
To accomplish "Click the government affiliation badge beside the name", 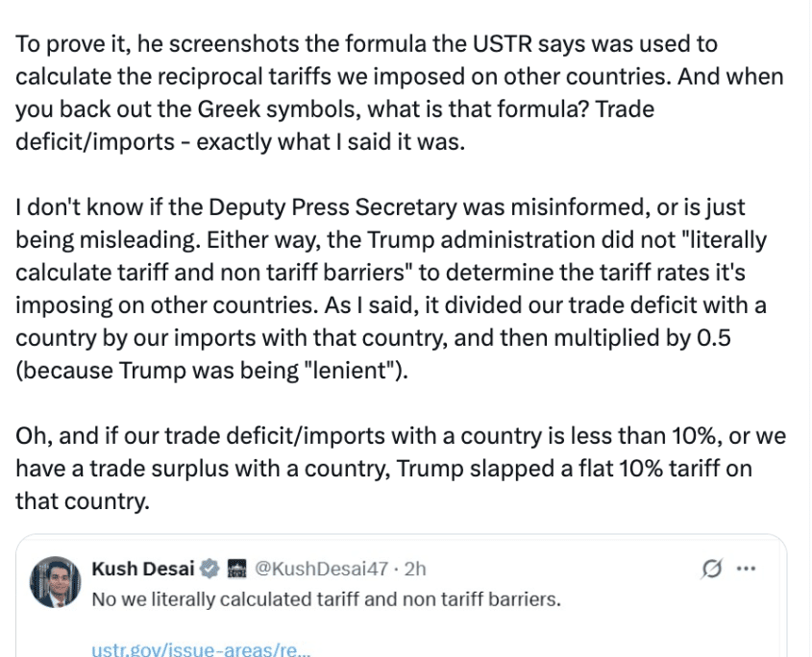I will 235,569.
